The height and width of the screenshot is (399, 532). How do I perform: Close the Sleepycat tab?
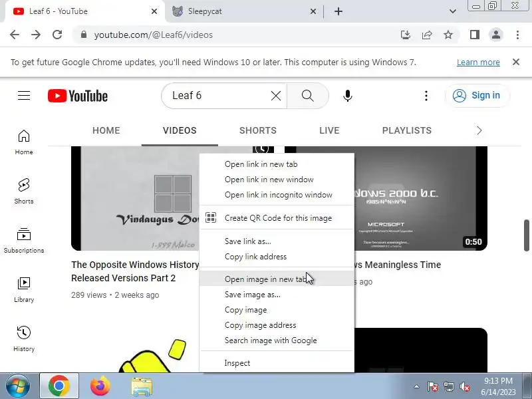tap(313, 11)
